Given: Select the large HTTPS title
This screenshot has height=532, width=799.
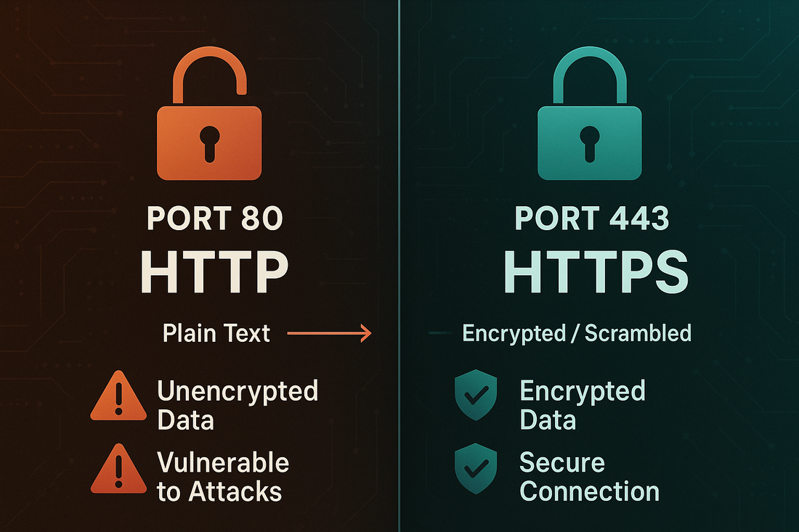Looking at the screenshot, I should [x=596, y=274].
